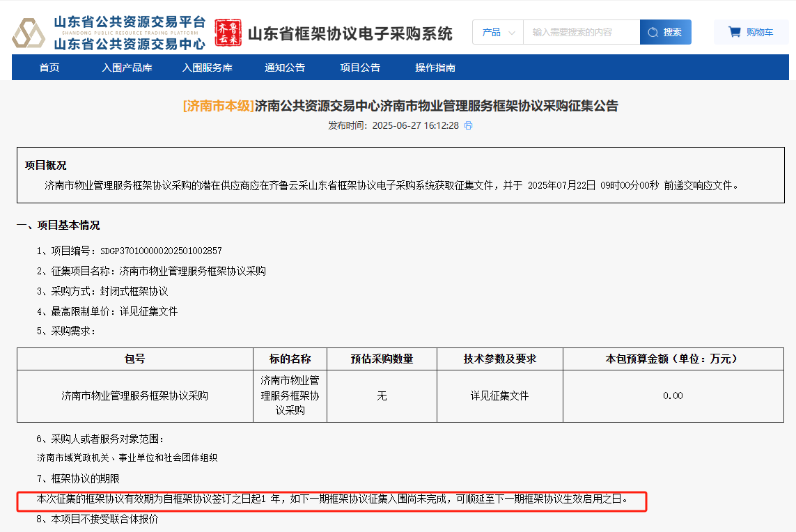Image resolution: width=796 pixels, height=532 pixels.
Task: Switch to the 项目公告 tab
Action: [x=359, y=67]
